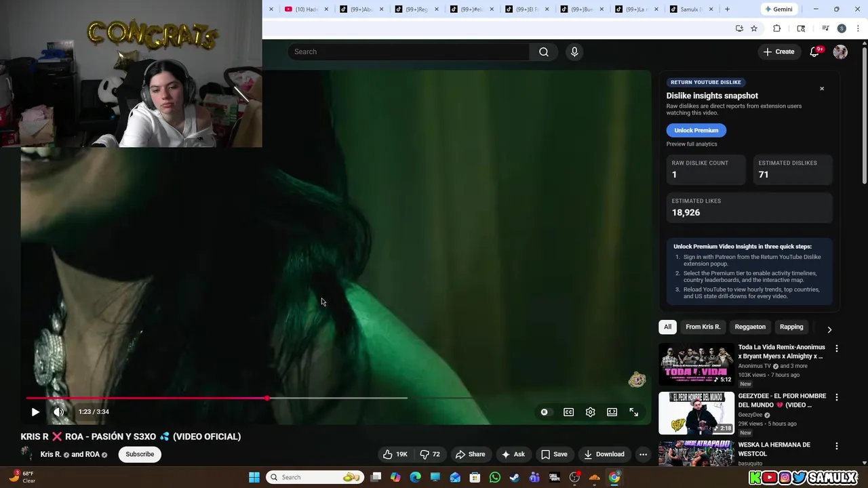
Task: Enter full screen mode
Action: point(633,412)
